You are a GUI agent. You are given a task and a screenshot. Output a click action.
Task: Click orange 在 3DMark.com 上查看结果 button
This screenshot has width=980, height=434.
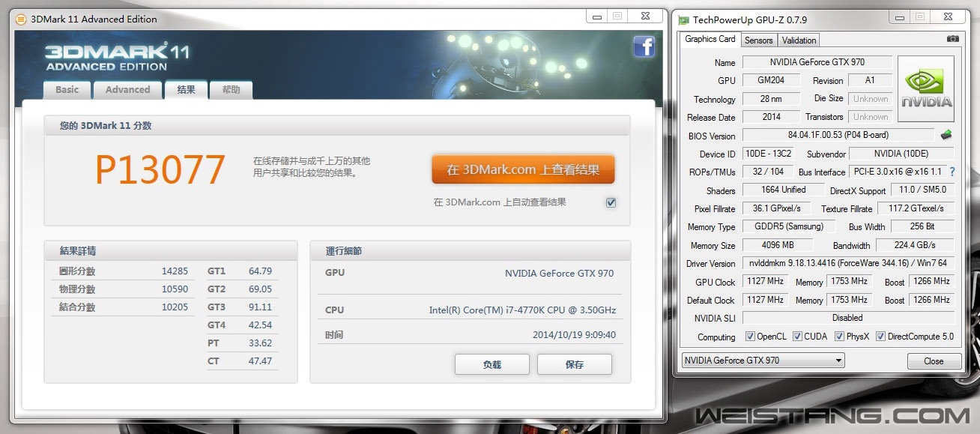tap(523, 169)
